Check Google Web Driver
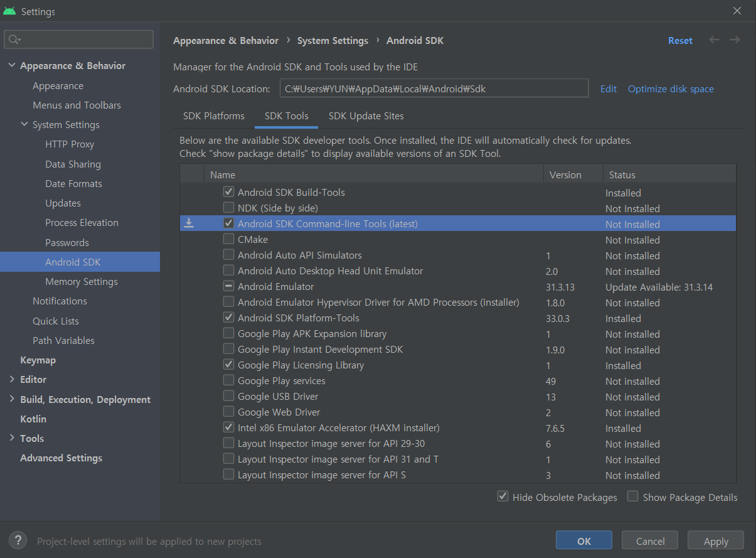Screen dimensions: 756x558 coord(229,412)
